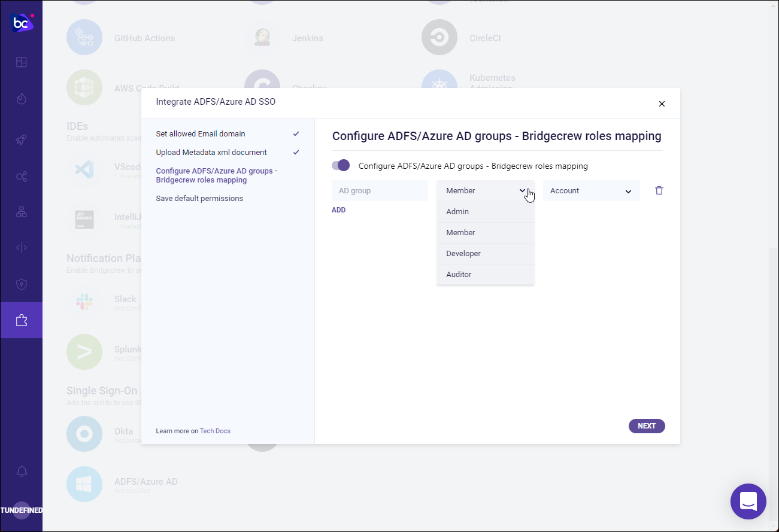This screenshot has height=532, width=779.
Task: Click the shield lock icon in the sidebar
Action: coord(22,284)
